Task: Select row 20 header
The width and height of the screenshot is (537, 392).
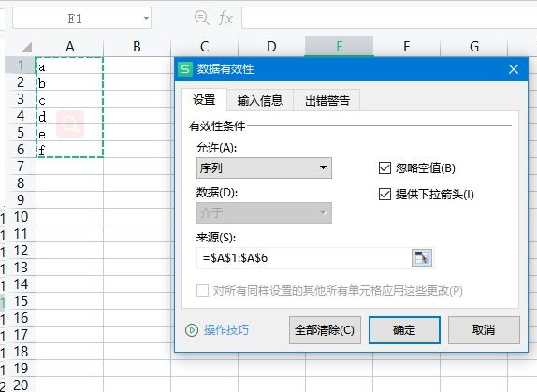Action: click(21, 385)
